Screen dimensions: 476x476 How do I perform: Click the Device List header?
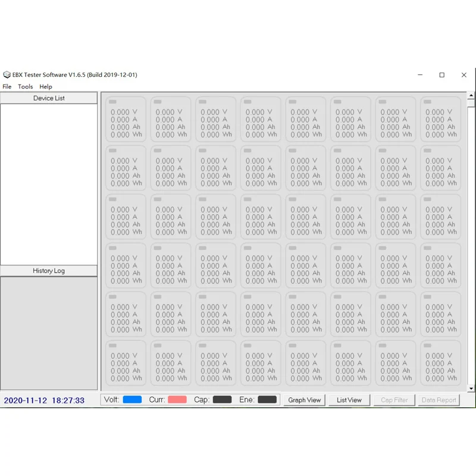pyautogui.click(x=49, y=98)
